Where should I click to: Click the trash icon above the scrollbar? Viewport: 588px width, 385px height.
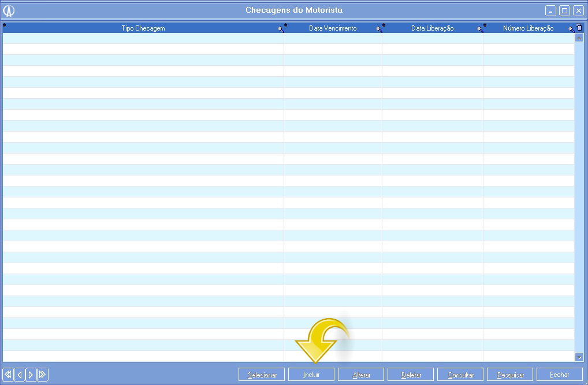tap(579, 27)
